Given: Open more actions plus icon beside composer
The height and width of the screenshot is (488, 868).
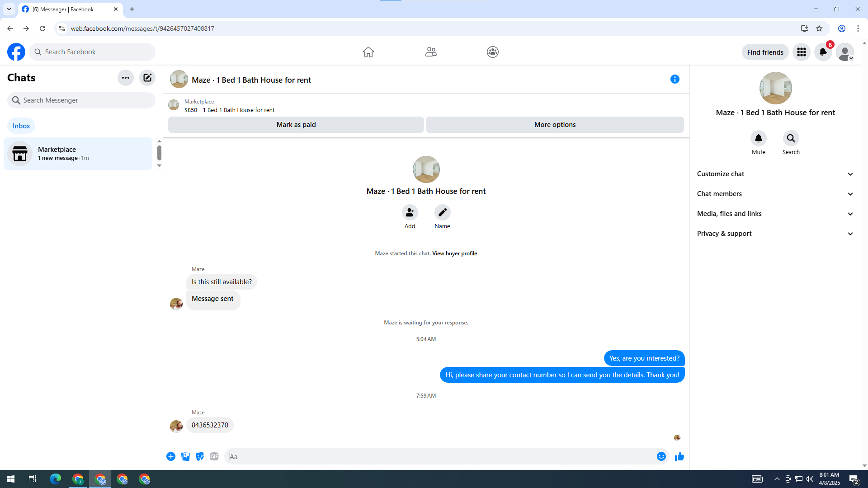Looking at the screenshot, I should 171,457.
